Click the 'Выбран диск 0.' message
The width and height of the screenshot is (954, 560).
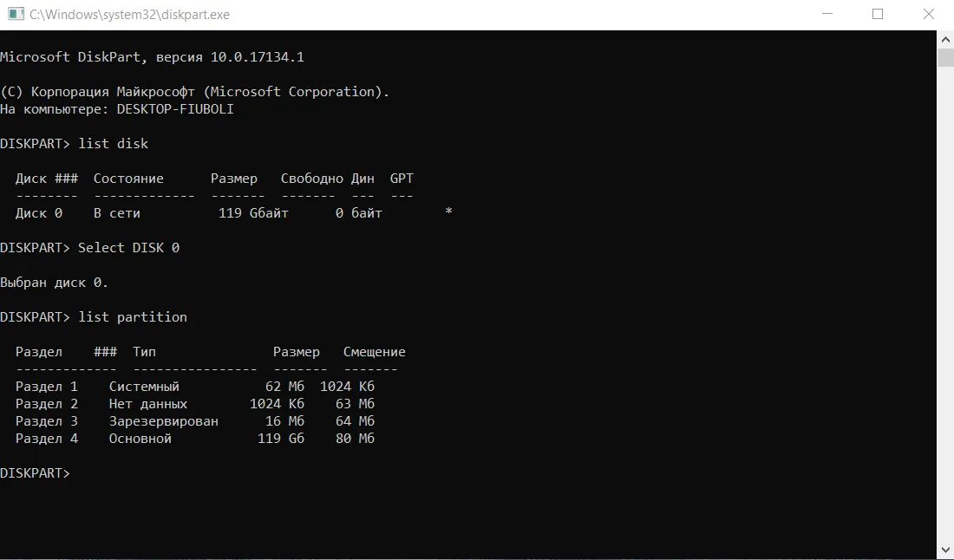click(x=54, y=283)
